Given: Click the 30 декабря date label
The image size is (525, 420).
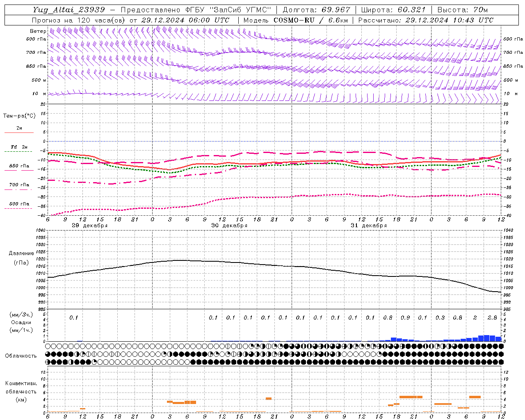Looking at the screenshot, I should click(229, 226).
